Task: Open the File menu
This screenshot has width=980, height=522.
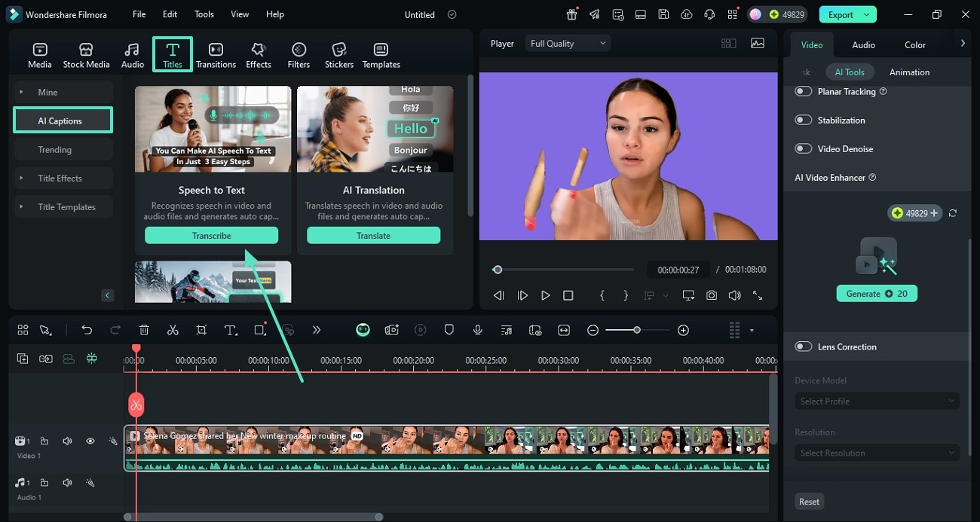Action: 139,14
